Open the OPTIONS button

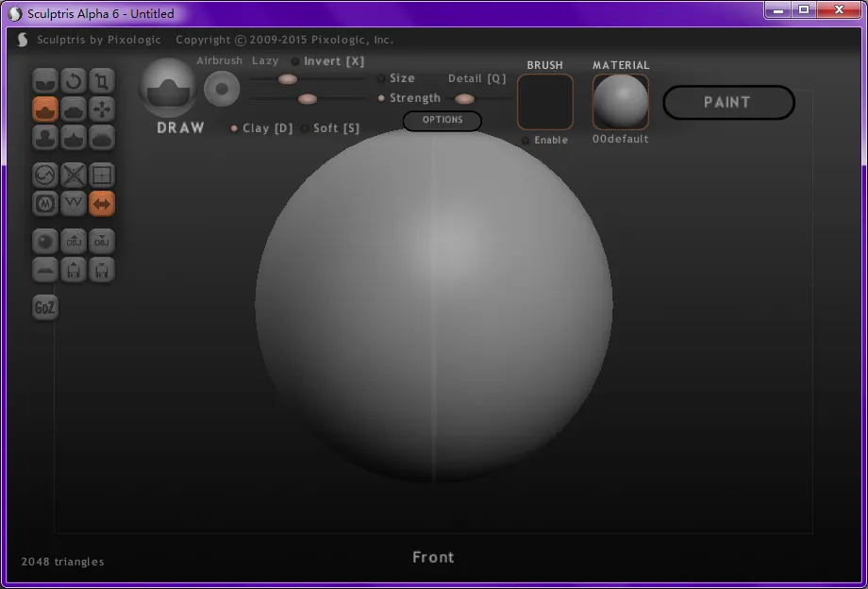(442, 120)
